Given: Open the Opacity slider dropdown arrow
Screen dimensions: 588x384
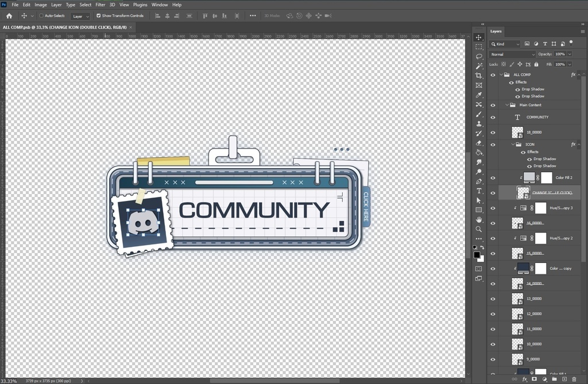Looking at the screenshot, I should click(x=570, y=55).
